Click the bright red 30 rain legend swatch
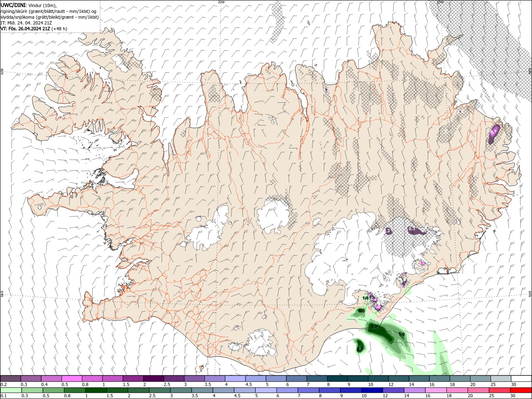Screen dimensions: 532x399 click(520, 390)
